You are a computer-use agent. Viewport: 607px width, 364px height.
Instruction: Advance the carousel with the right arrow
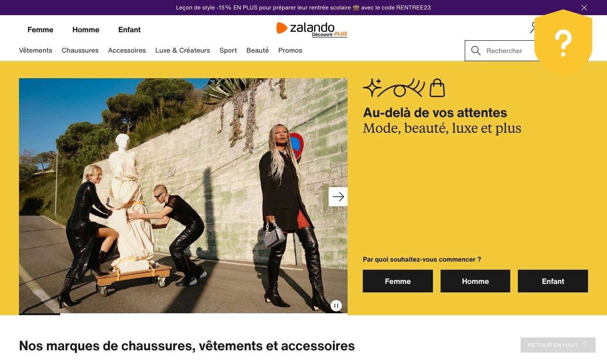[338, 197]
